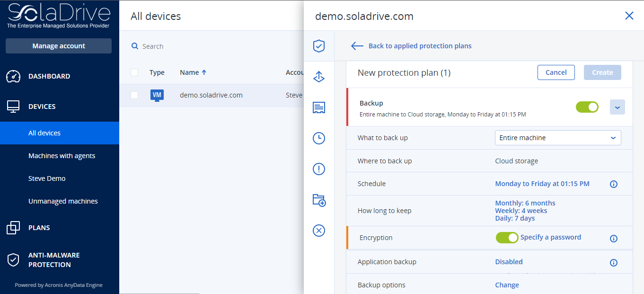
Task: Click the Delete circle-X icon in side panel
Action: click(319, 231)
